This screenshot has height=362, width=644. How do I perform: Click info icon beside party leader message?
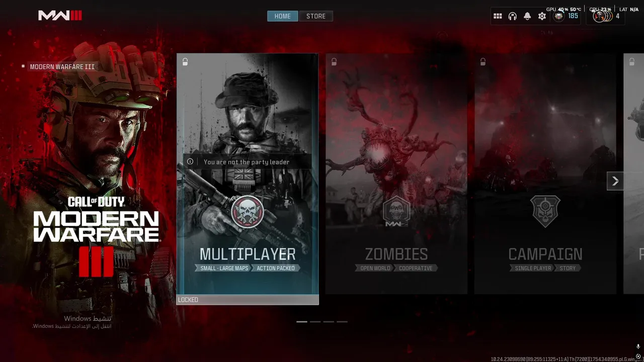[x=190, y=161]
